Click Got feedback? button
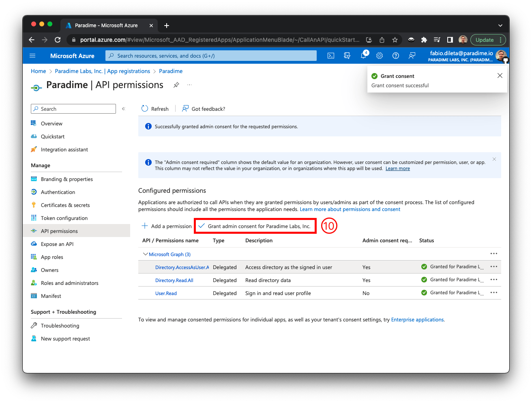The image size is (532, 403). [204, 109]
